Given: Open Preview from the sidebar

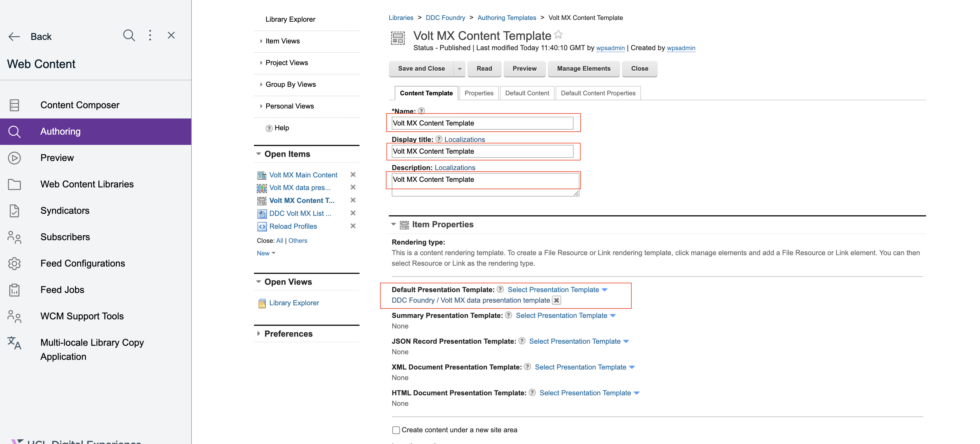Looking at the screenshot, I should pyautogui.click(x=57, y=157).
